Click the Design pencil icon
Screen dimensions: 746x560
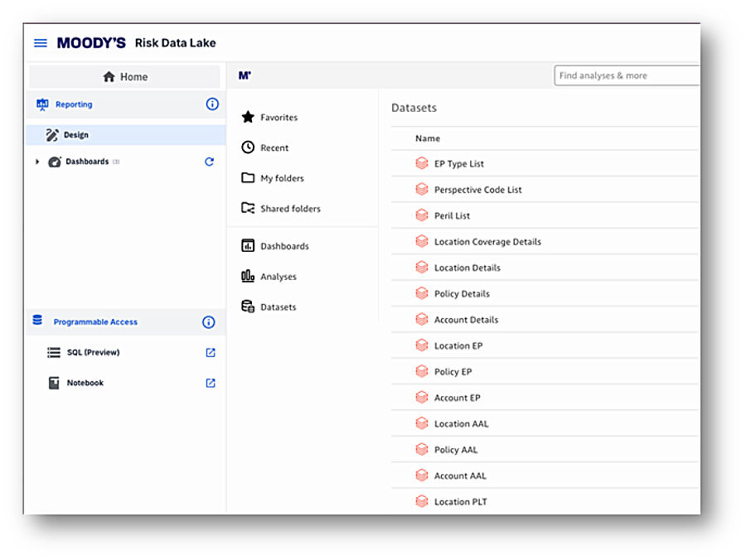point(52,135)
